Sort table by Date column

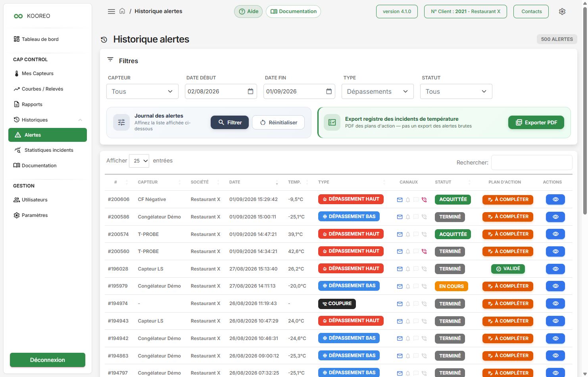point(254,182)
